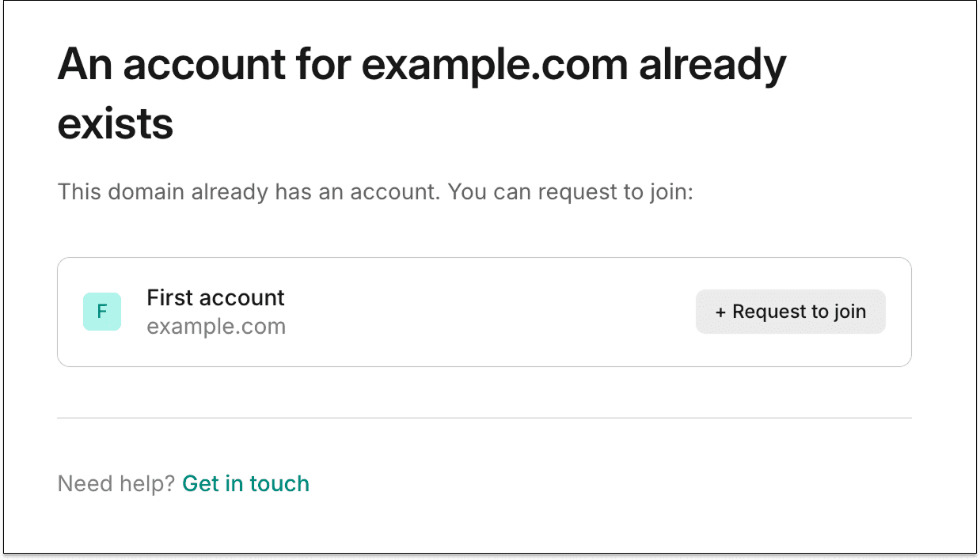Open the Get in touch link
Screen dimensions: 980x560
tap(245, 483)
